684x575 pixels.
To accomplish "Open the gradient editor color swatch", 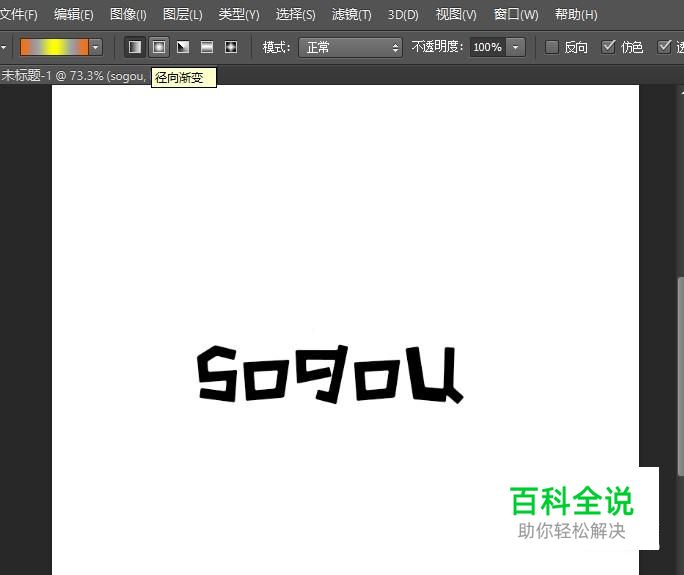I will [54, 47].
